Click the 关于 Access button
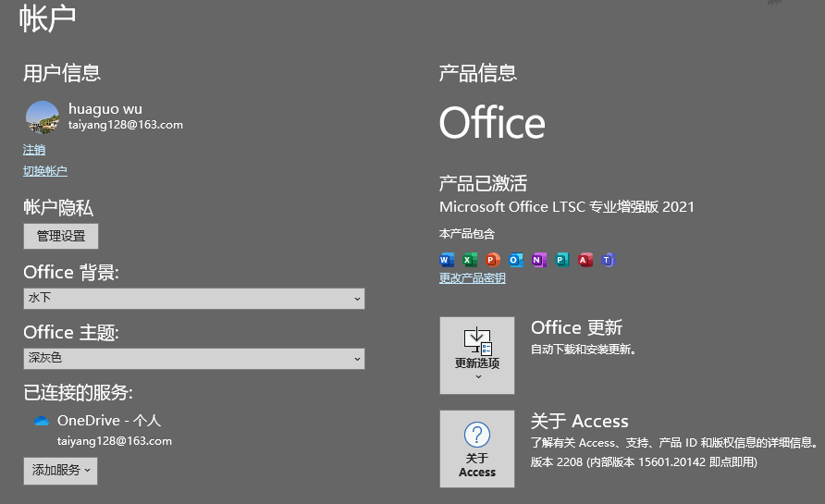The height and width of the screenshot is (504, 825). [477, 449]
